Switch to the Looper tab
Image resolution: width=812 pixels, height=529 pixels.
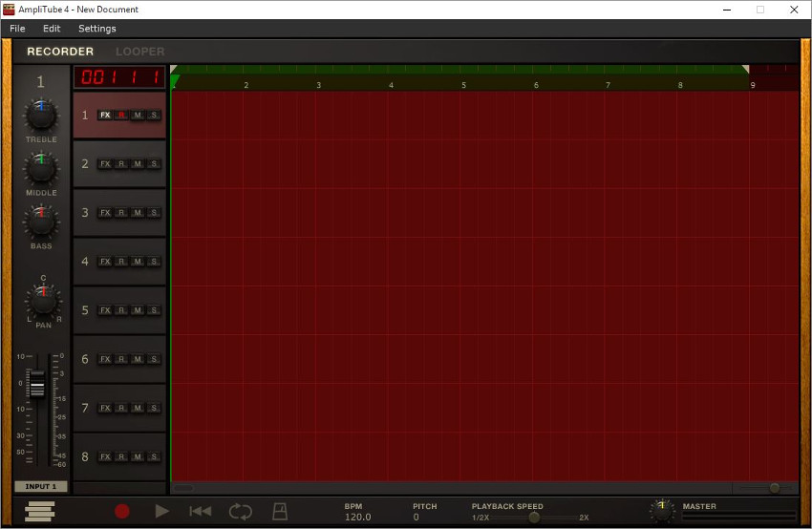tap(139, 52)
